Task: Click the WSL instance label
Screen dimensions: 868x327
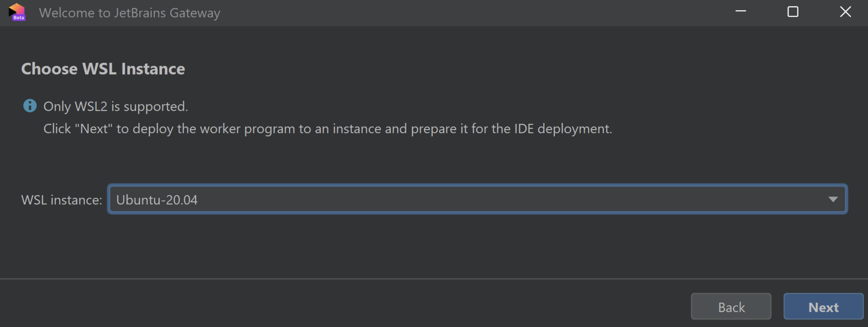Action: click(x=61, y=199)
